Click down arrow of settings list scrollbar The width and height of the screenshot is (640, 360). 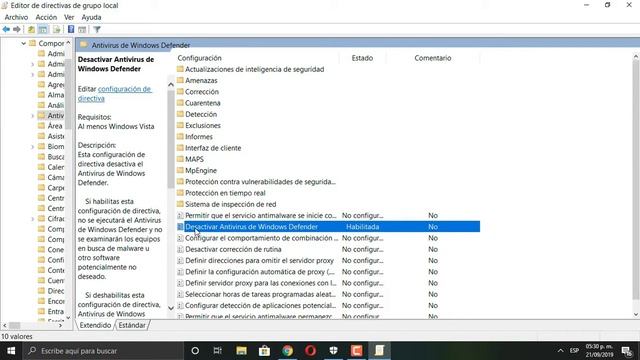pyautogui.click(x=636, y=314)
